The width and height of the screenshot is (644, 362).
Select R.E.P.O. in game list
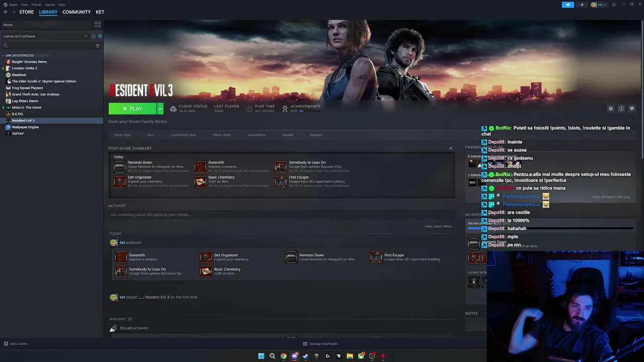tap(17, 114)
